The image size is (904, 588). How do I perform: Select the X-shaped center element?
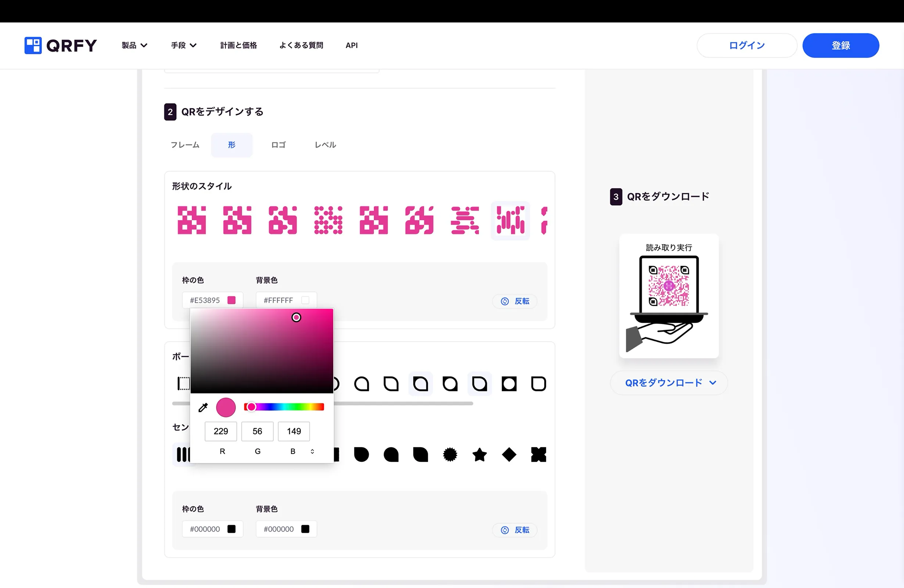click(x=539, y=455)
